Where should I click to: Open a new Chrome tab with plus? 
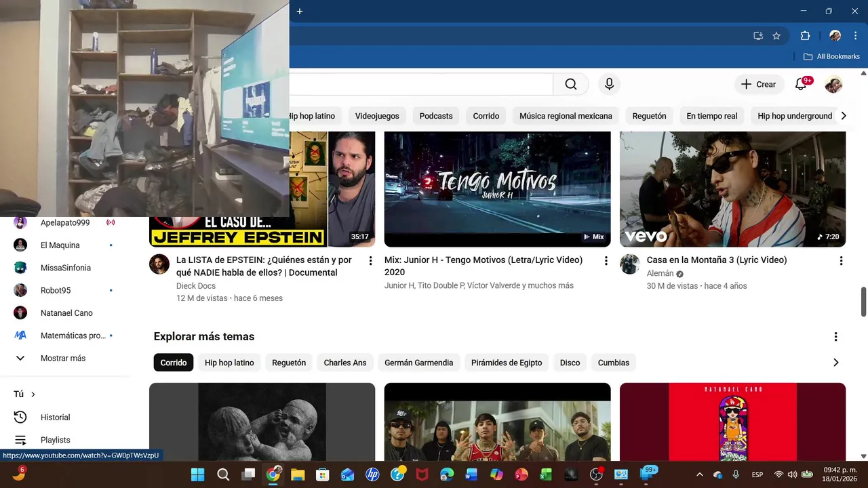click(300, 11)
